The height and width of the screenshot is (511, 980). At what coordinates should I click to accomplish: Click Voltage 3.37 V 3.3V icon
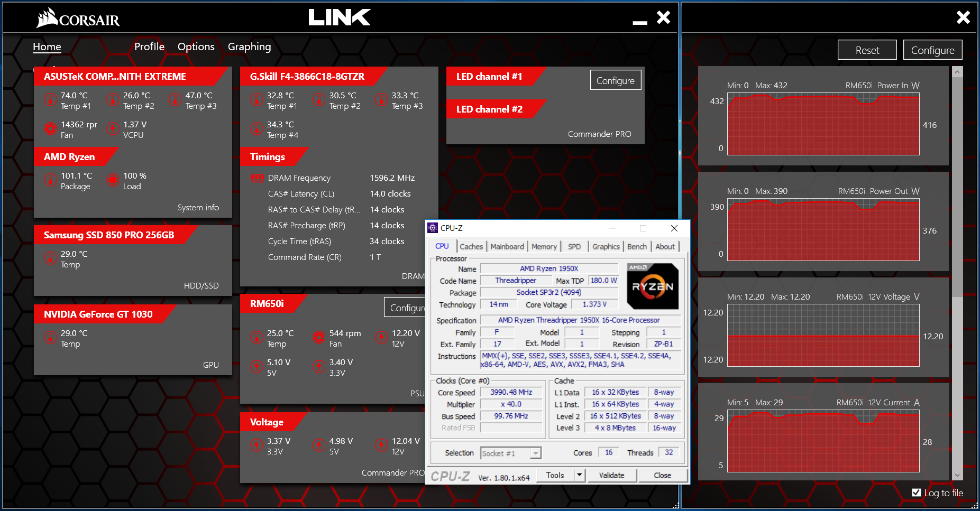point(257,445)
